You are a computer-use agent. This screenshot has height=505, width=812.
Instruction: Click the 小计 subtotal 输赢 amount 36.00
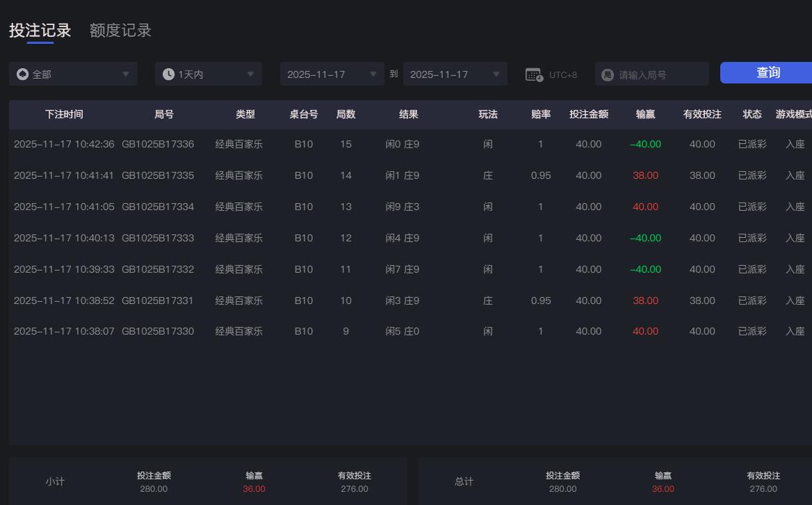pyautogui.click(x=253, y=489)
